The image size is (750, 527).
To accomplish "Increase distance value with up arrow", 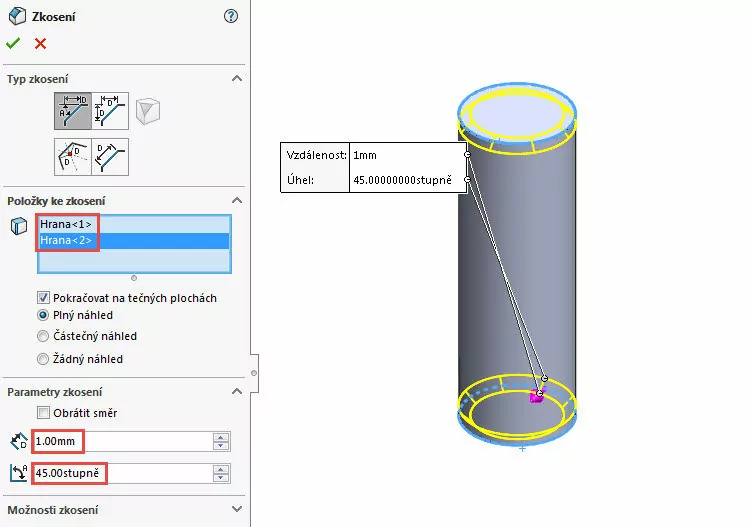I will tap(221, 437).
